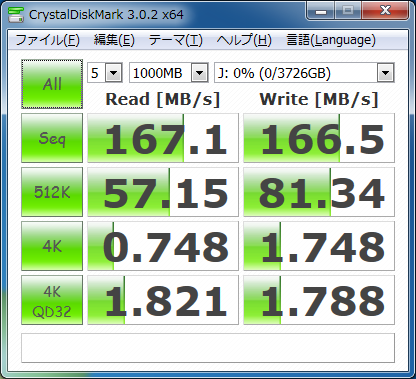Start the Seq benchmark test
The image size is (416, 379).
[x=52, y=138]
